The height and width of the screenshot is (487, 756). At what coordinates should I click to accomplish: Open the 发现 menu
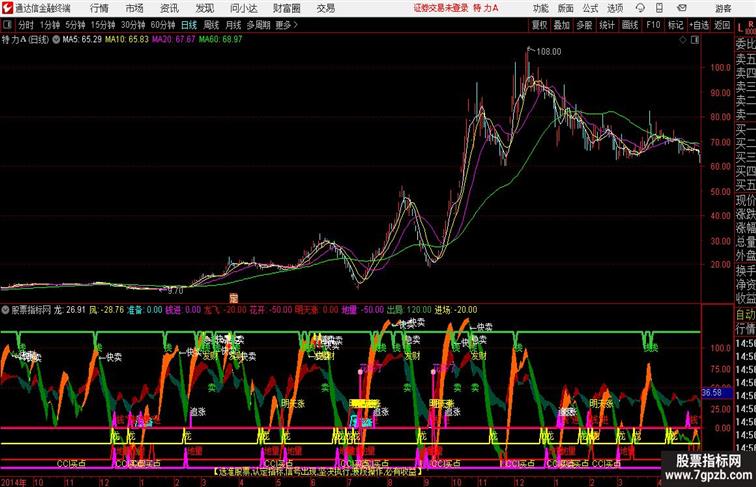[x=204, y=8]
